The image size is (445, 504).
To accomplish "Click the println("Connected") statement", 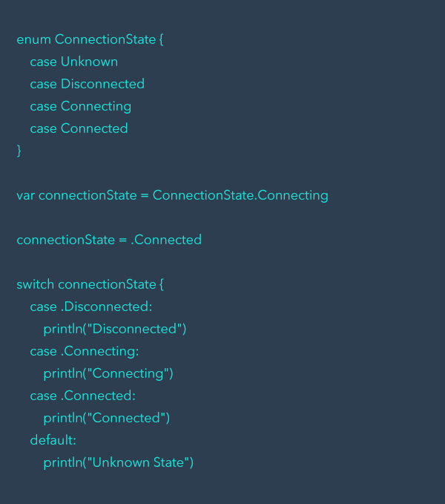I will (x=106, y=418).
